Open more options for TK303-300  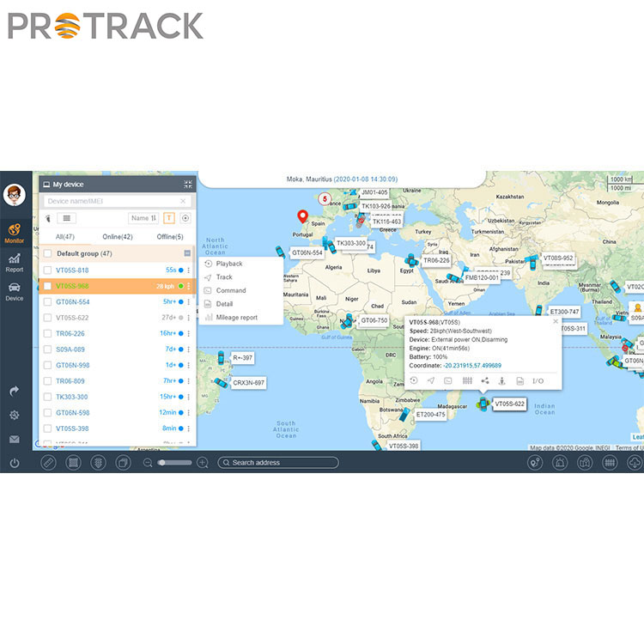(189, 397)
